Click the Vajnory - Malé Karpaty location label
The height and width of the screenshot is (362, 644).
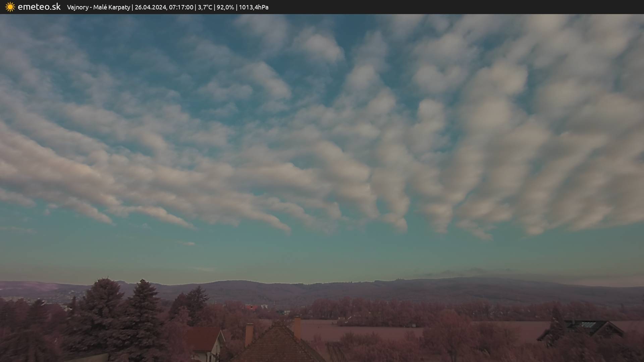tap(98, 7)
